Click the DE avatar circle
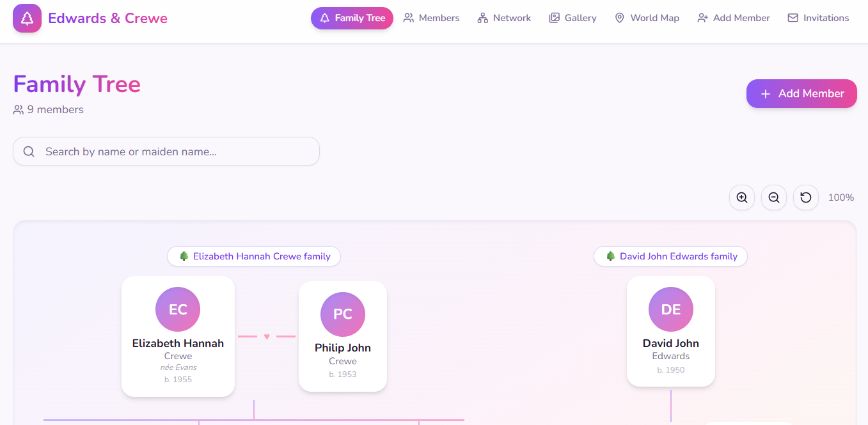 click(671, 309)
